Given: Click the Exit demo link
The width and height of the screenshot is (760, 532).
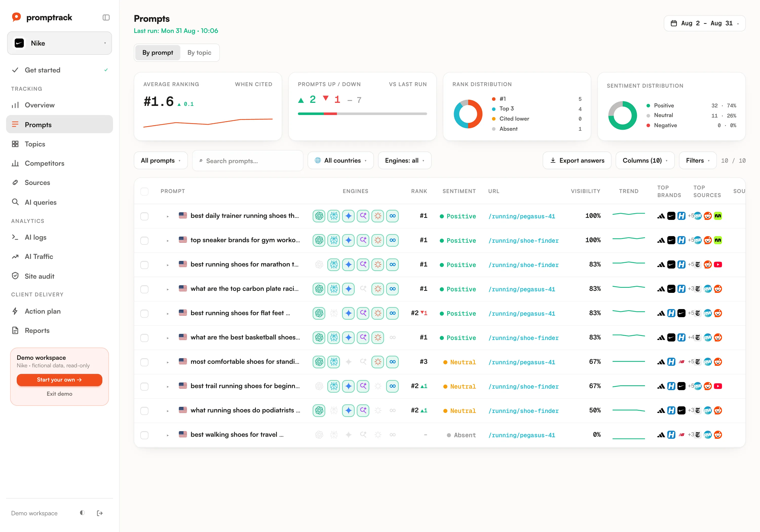Looking at the screenshot, I should 60,394.
